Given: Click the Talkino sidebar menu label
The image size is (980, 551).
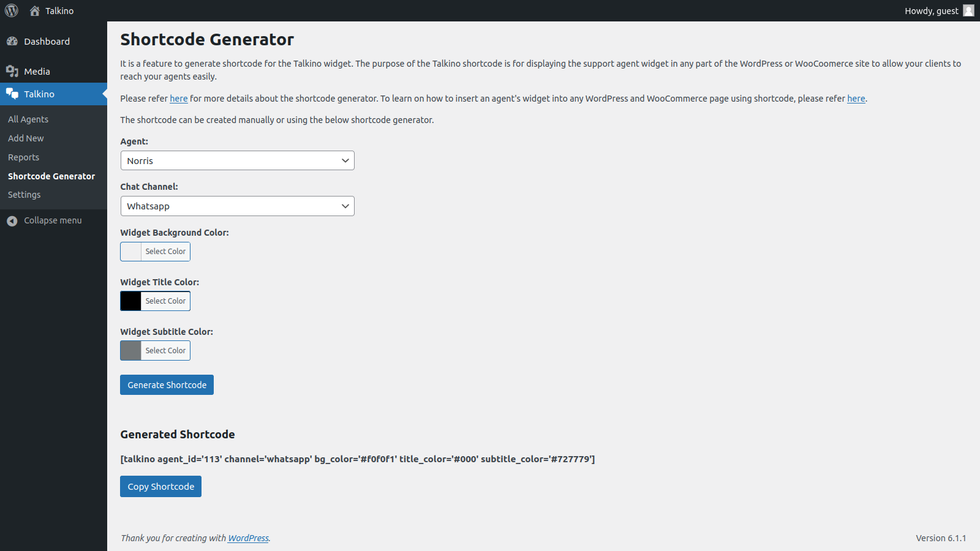Looking at the screenshot, I should click(39, 94).
